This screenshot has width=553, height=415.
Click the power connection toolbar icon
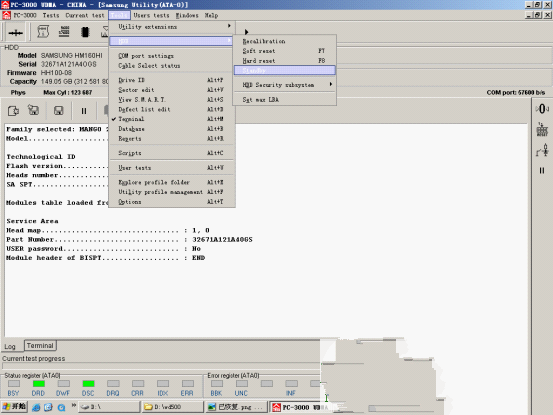(16, 32)
